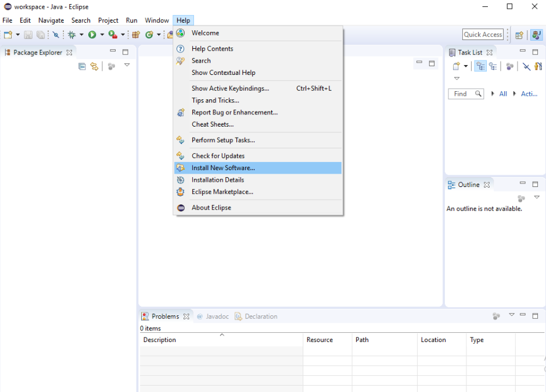
Task: Open the File menu
Action: (x=8, y=20)
